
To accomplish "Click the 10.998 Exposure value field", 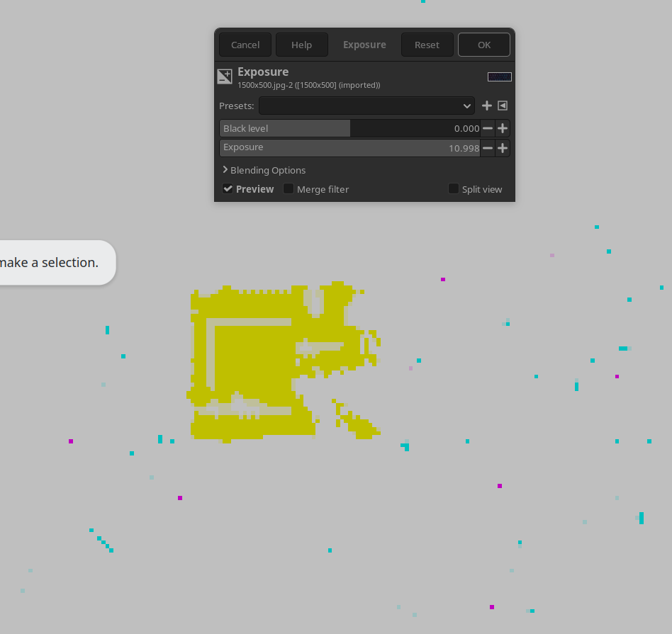I will point(464,148).
